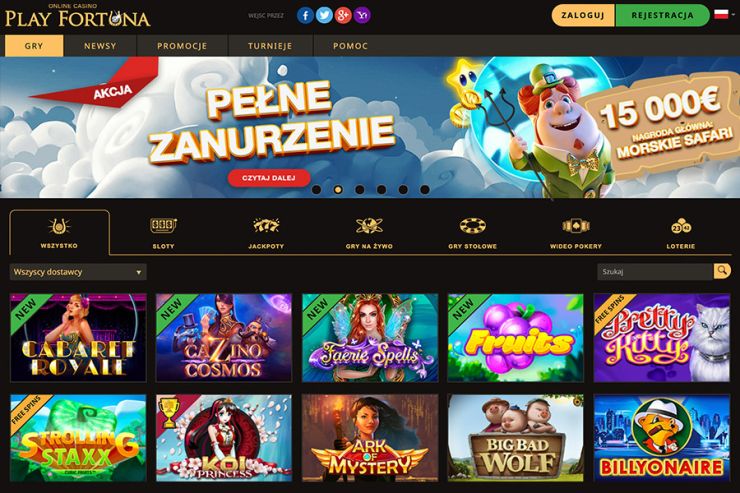740x493 pixels.
Task: Click the search magnifier icon
Action: (x=722, y=271)
